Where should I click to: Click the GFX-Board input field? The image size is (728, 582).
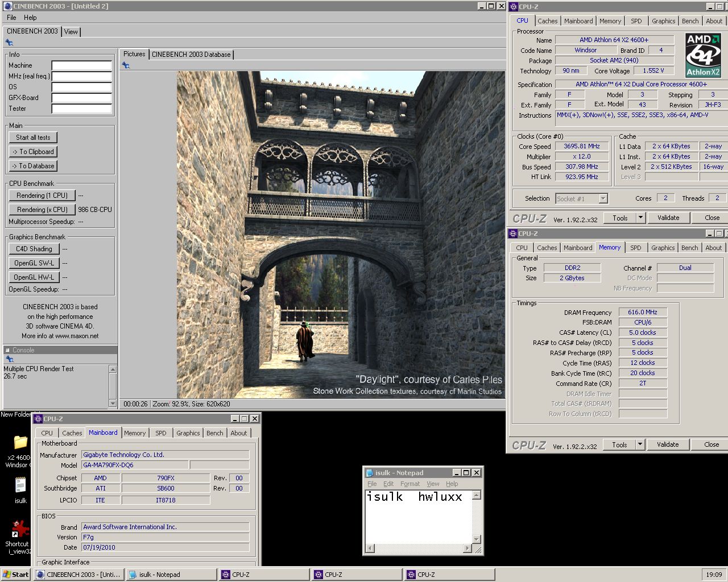tap(82, 98)
